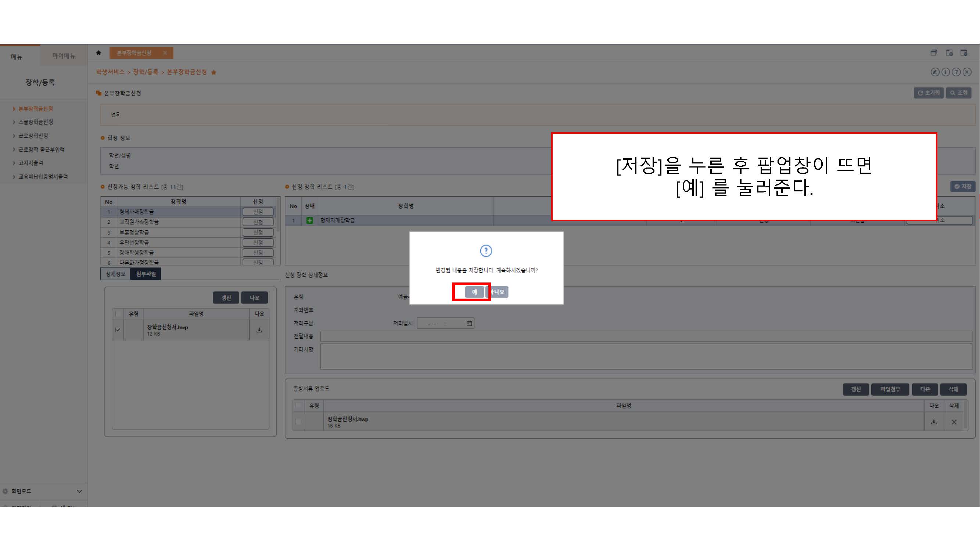Open the info circle icon
The height and width of the screenshot is (551, 980).
[945, 72]
